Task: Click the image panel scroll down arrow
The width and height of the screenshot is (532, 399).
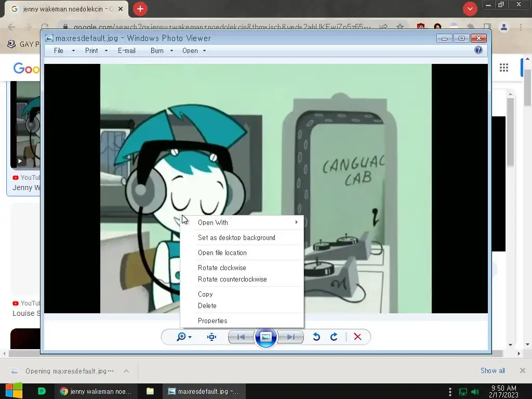Action: pos(510,345)
